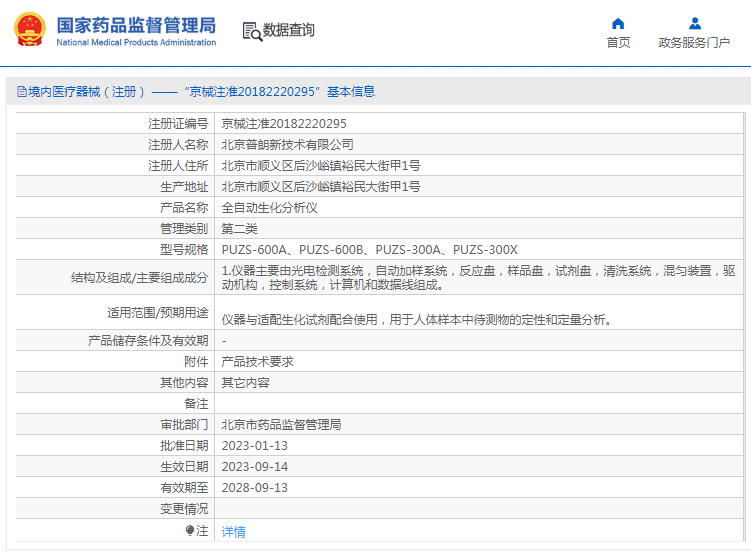The height and width of the screenshot is (555, 751).
Task: Click management class 第二类
Action: coord(239,229)
